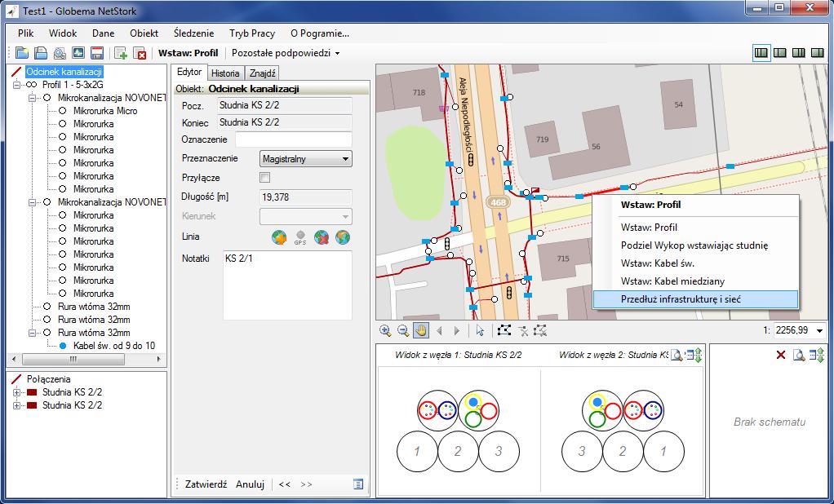Viewport: 834px width, 504px height.
Task: Click the globe with orange plus Linia icon
Action: click(279, 237)
